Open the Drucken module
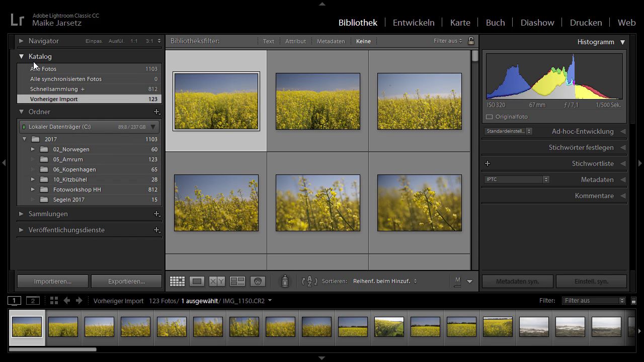644x362 pixels. click(x=586, y=23)
